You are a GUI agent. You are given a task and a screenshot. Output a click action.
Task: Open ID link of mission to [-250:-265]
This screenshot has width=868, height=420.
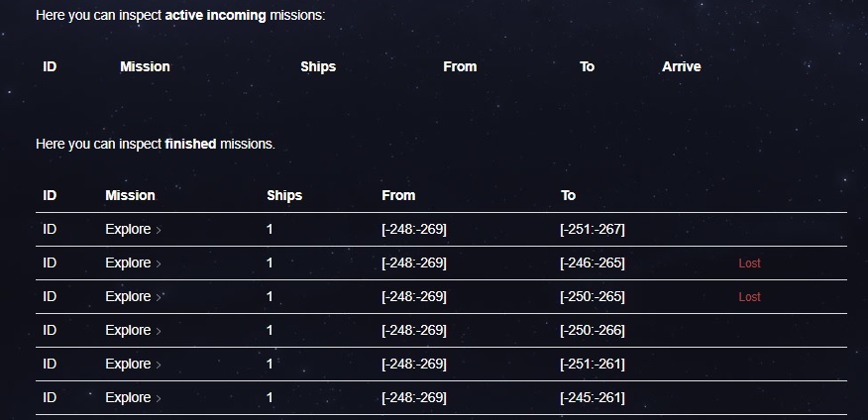pyautogui.click(x=50, y=296)
